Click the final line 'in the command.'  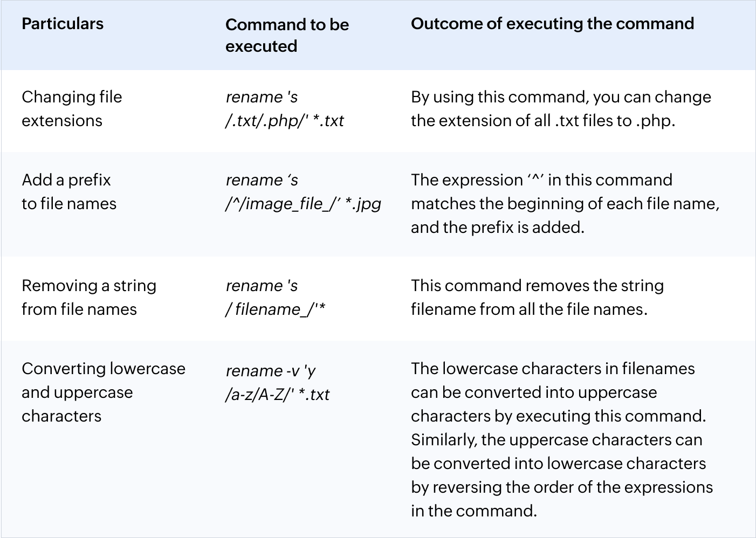pos(473,511)
